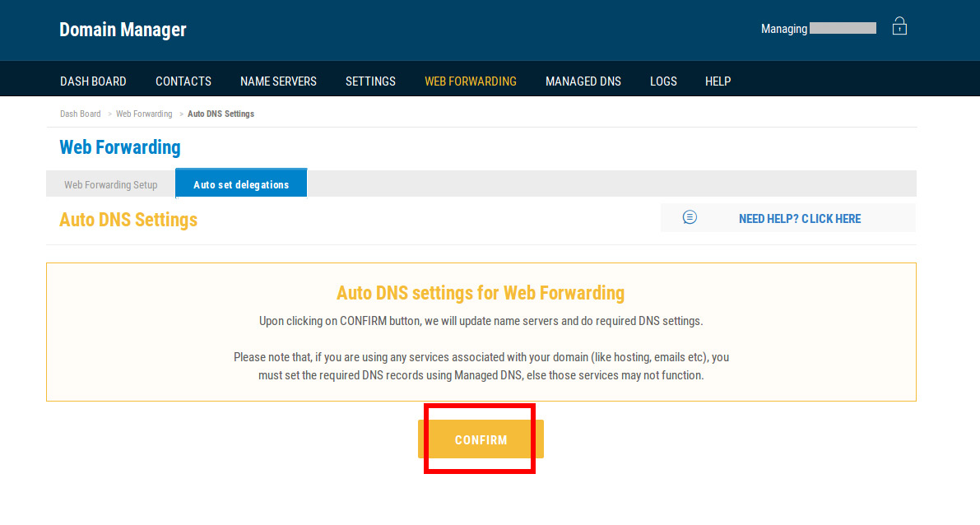Go to CONTACTS in the navigation bar
The image size is (980, 525).
183,81
